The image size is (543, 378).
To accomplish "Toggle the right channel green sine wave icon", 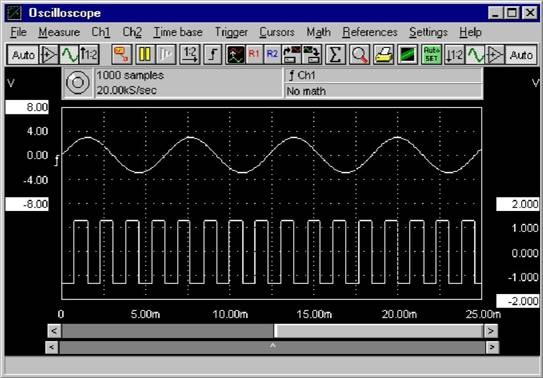I will point(475,55).
